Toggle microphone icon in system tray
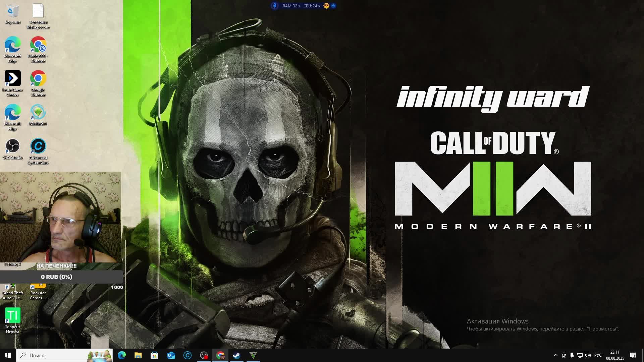The height and width of the screenshot is (362, 644). coord(572,355)
